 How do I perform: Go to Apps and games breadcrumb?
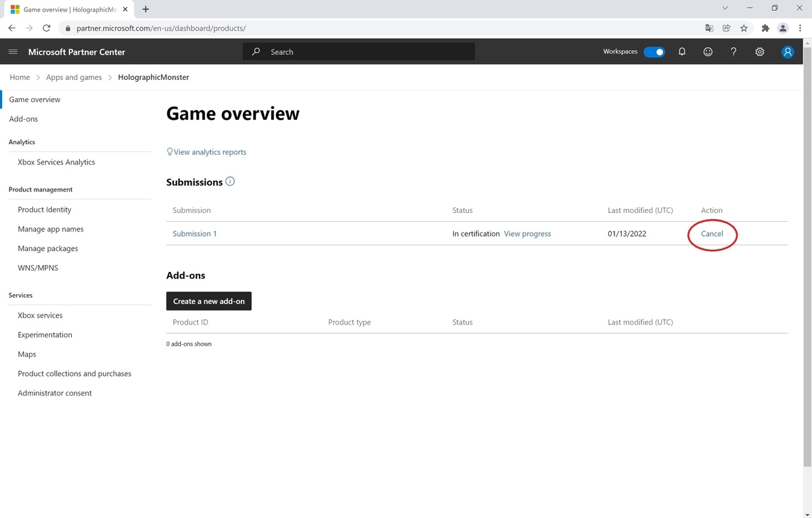pyautogui.click(x=74, y=77)
